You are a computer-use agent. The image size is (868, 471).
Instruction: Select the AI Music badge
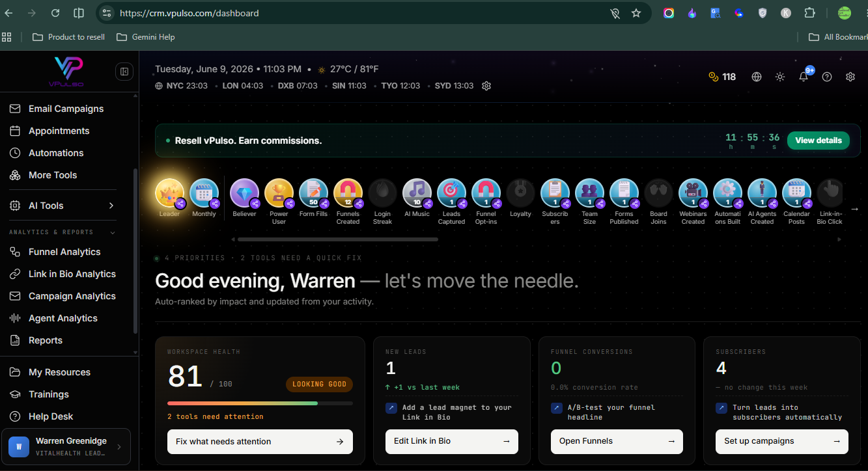(417, 193)
